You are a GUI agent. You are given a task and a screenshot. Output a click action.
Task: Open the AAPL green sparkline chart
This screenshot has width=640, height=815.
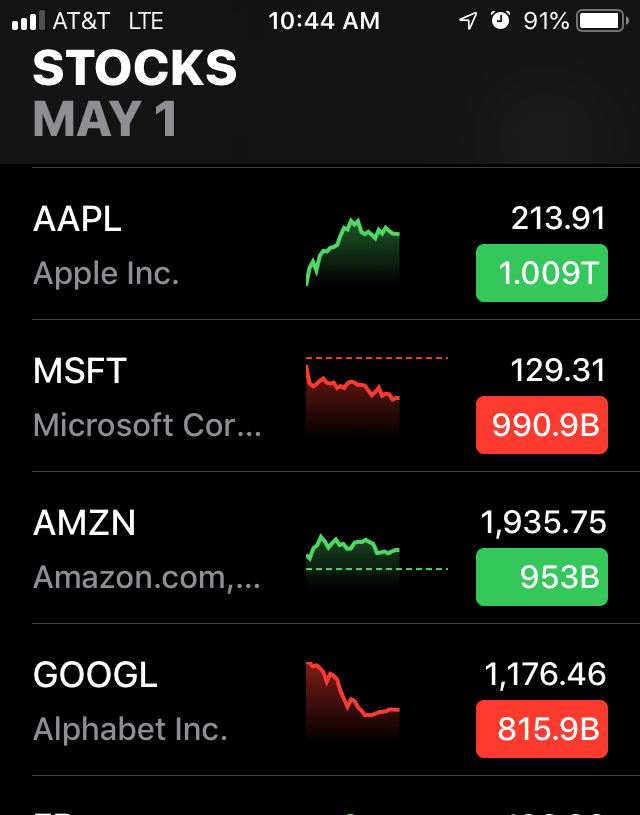352,252
